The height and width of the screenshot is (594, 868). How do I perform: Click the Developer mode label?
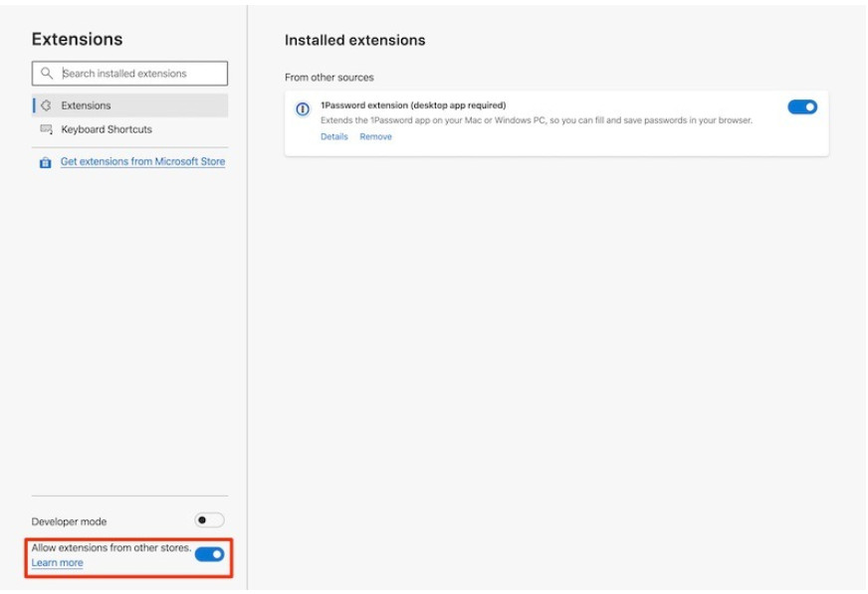(x=69, y=521)
